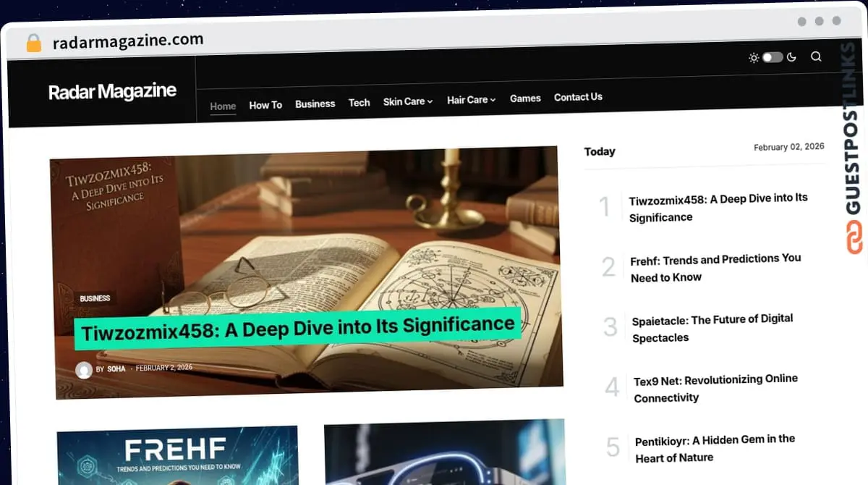The image size is (868, 485).
Task: Open the Tiwzozmix458 sidebar article
Action: (719, 208)
